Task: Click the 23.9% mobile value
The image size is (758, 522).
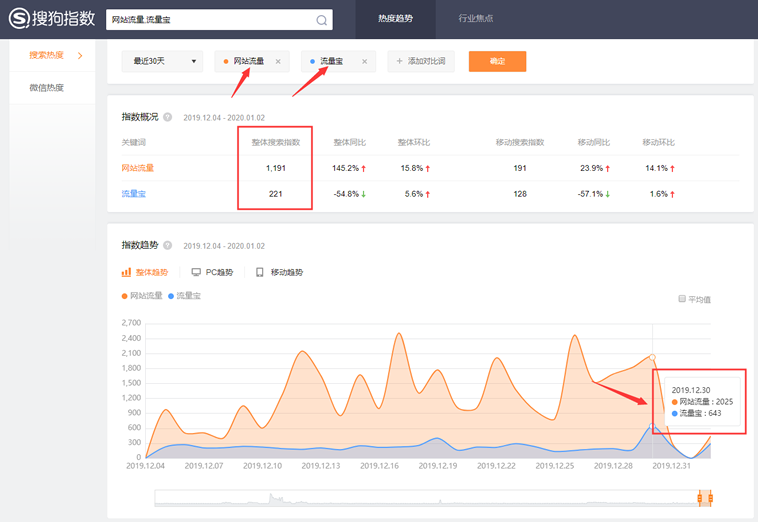Action: coord(592,168)
